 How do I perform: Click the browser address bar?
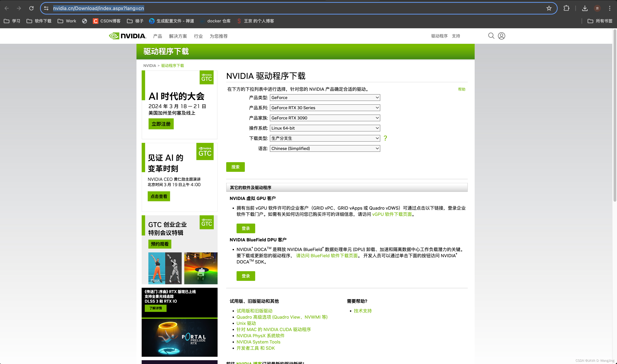coord(172,8)
